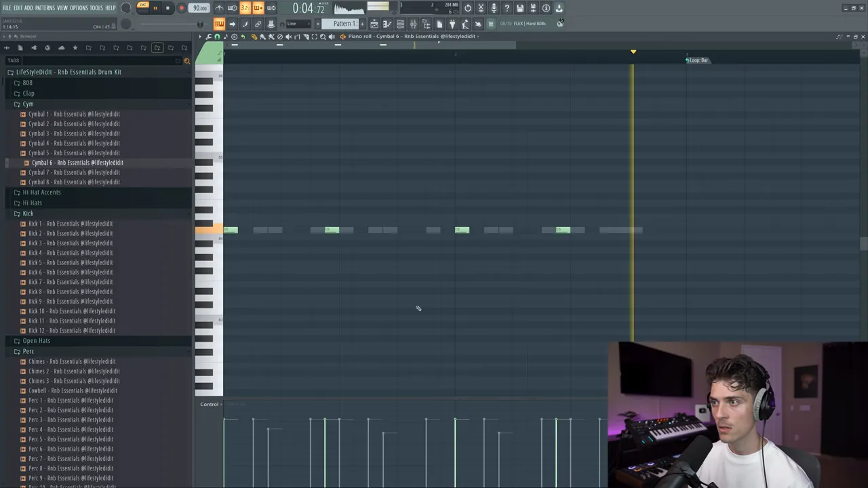Viewport: 868px width, 488px height.
Task: Select the zoom tool in piano roll toolbar
Action: 323,37
